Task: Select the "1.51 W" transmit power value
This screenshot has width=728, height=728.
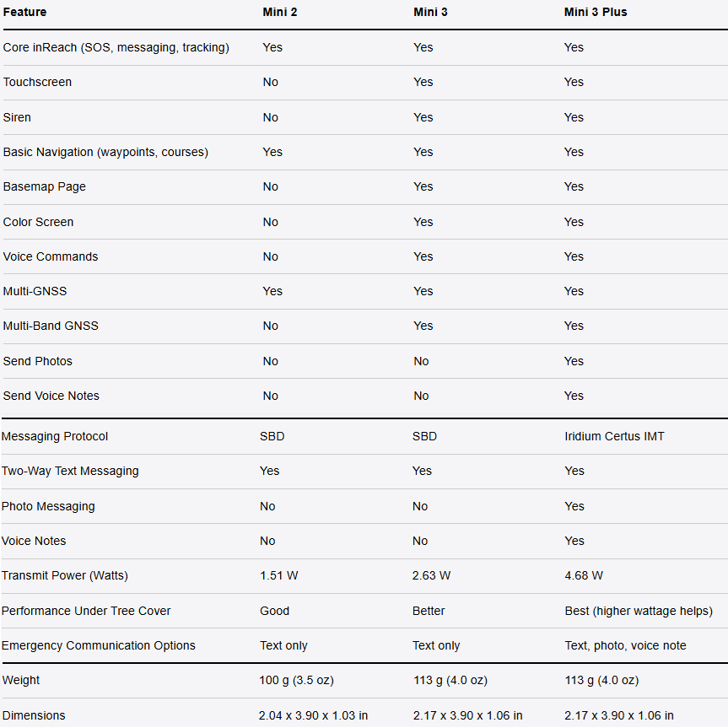Action: [x=279, y=575]
